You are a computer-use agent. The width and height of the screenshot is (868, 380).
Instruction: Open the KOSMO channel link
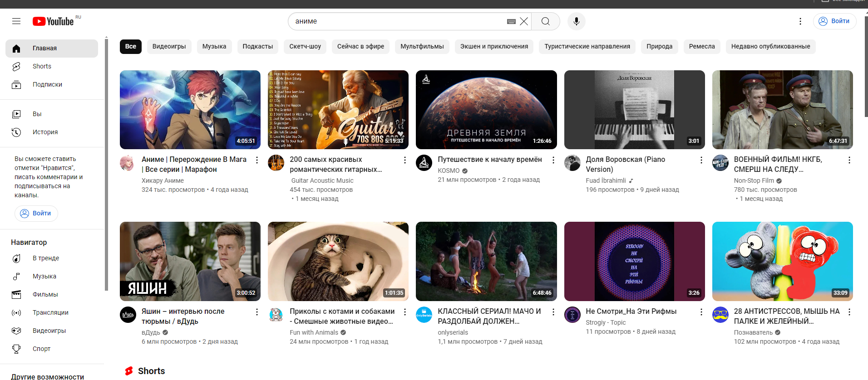pos(449,171)
